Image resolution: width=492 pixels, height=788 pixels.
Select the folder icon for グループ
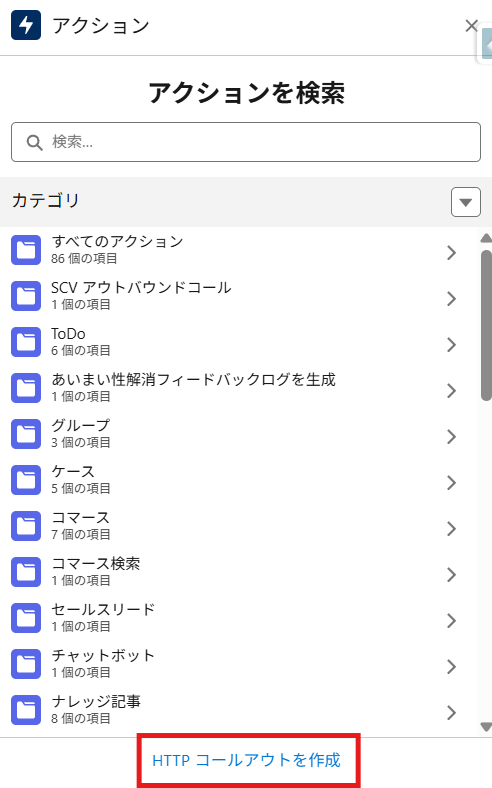click(x=26, y=434)
